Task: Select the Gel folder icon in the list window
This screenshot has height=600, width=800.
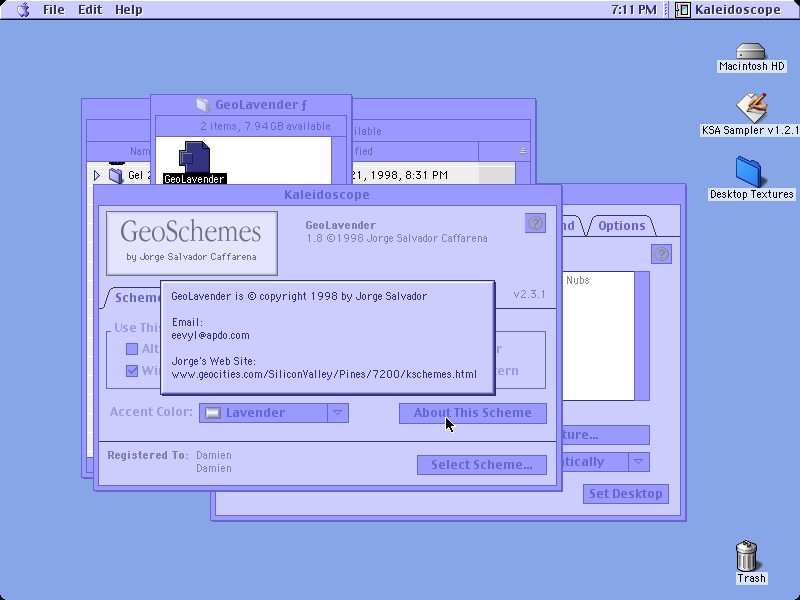Action: [116, 176]
